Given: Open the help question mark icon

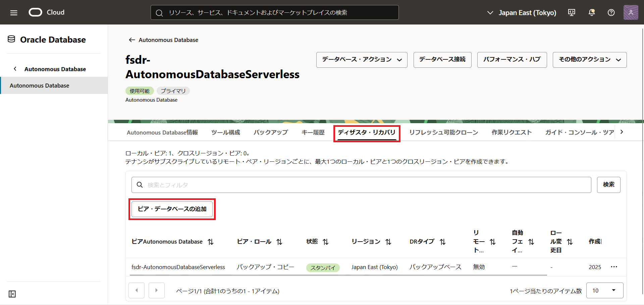Looking at the screenshot, I should (x=611, y=13).
